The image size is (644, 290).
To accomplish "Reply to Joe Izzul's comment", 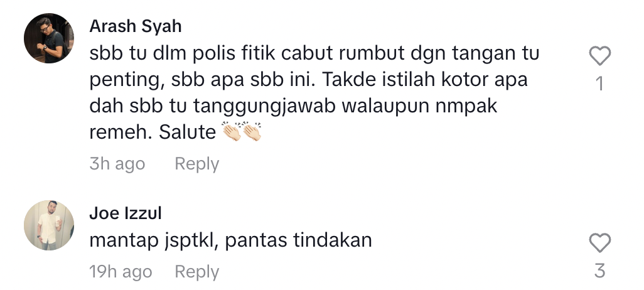I will click(x=196, y=272).
